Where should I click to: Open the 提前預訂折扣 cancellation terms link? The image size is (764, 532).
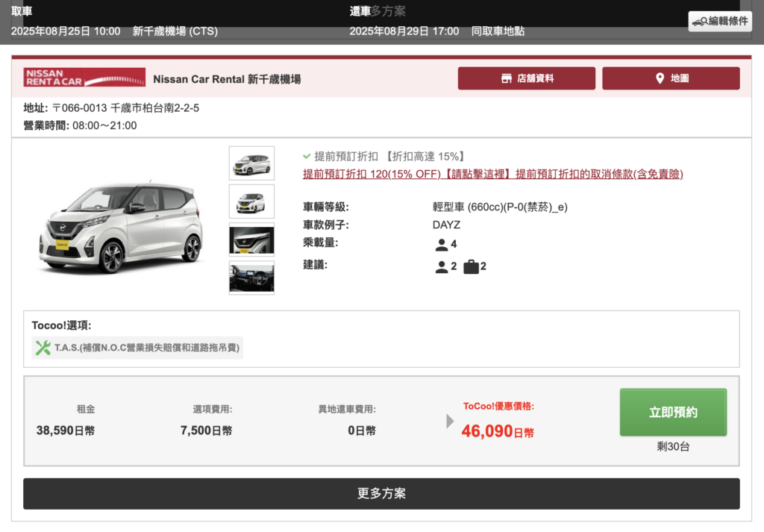tap(492, 174)
